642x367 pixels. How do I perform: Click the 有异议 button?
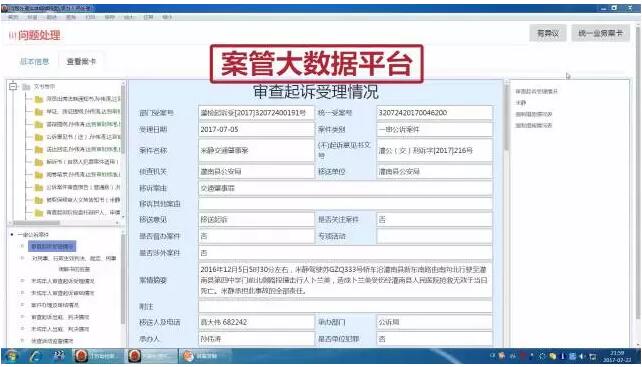click(x=548, y=34)
